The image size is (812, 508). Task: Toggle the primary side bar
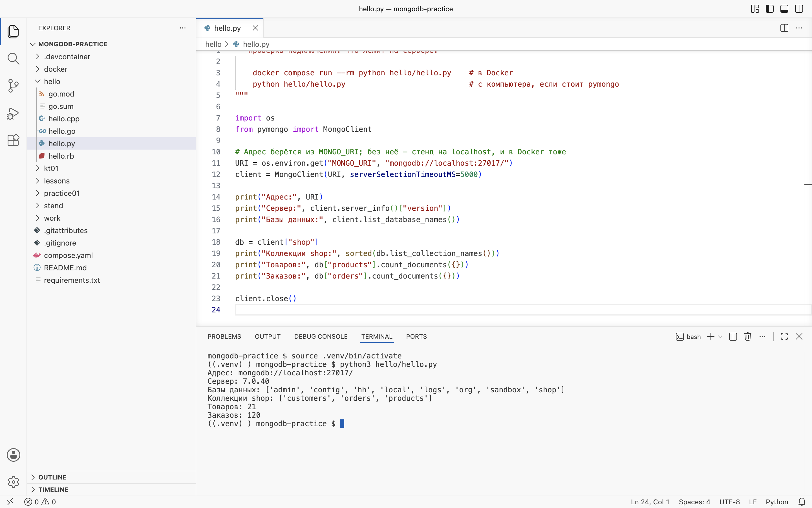[770, 9]
